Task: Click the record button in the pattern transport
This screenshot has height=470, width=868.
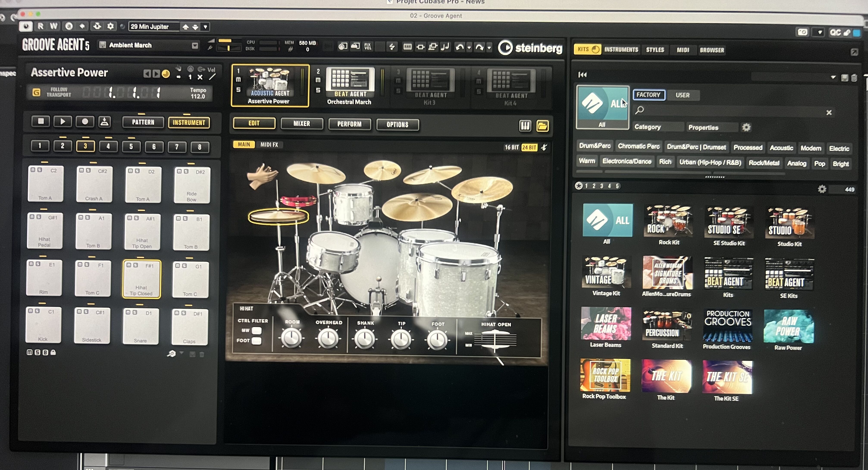Action: [x=85, y=122]
